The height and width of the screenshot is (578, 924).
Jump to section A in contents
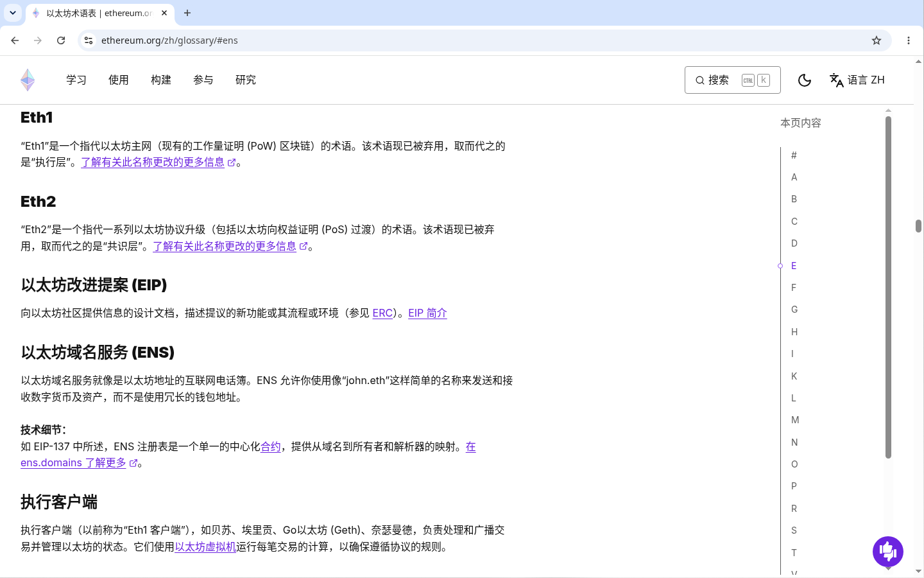tap(794, 177)
